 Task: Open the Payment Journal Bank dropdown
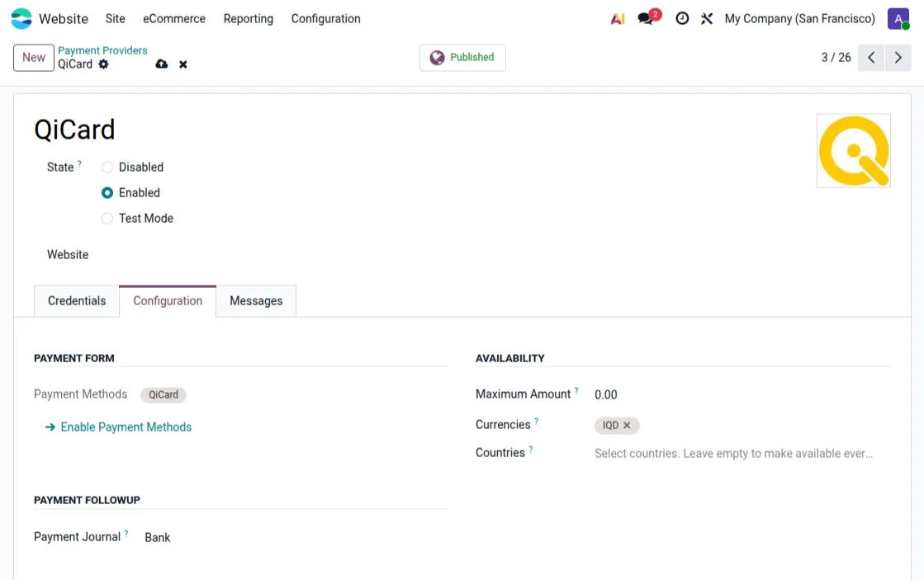[296, 538]
